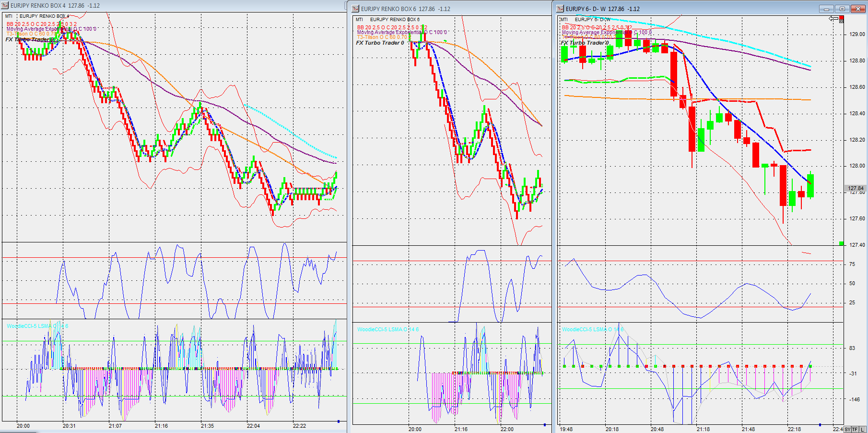Click the FX Turbo Trader 0 label in EURJPY 6- D- W chart
The image size is (868, 433).
(x=585, y=43)
